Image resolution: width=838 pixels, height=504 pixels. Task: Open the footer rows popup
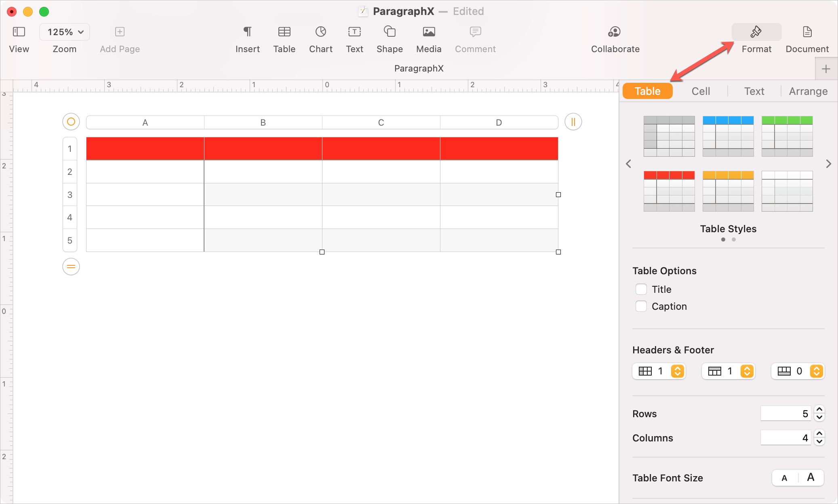(798, 371)
